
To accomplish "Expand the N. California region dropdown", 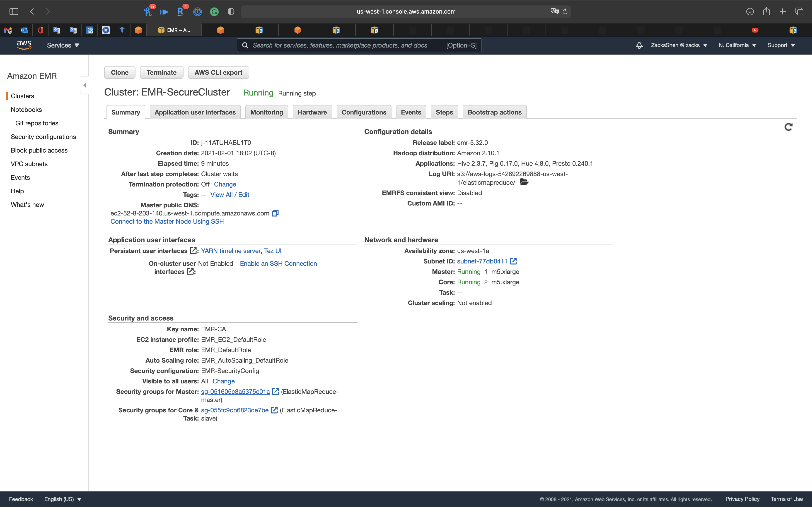I will click(737, 45).
